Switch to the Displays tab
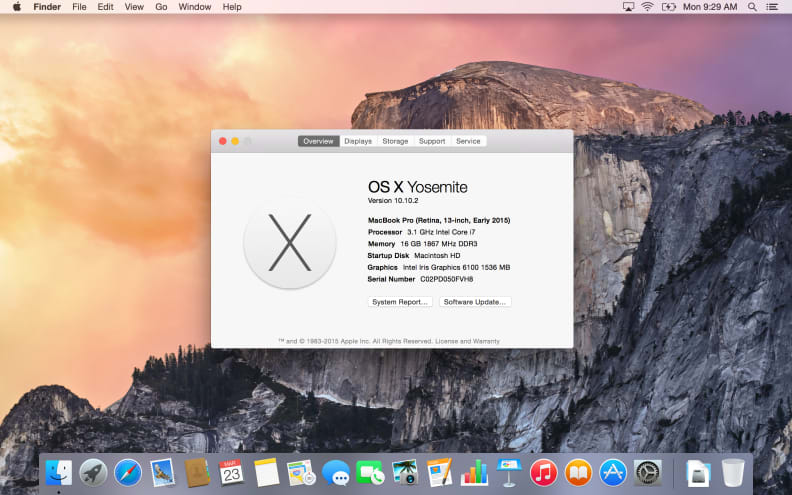 (358, 141)
